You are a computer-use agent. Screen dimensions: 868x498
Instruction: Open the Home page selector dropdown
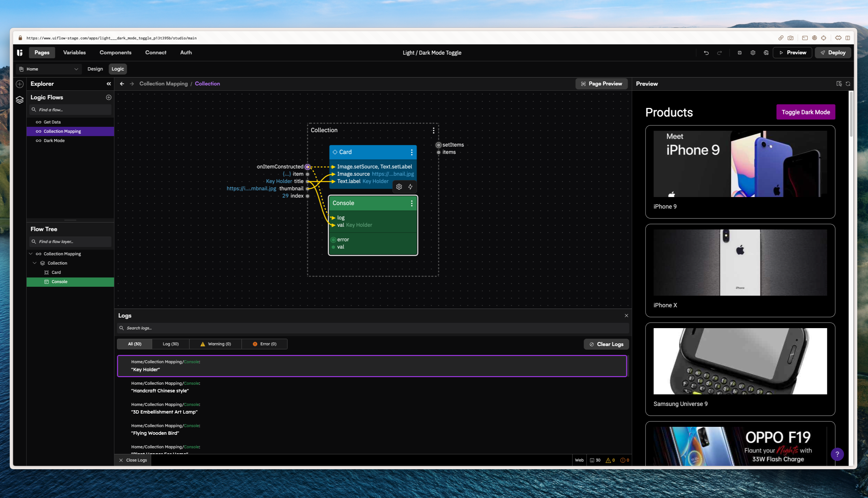tap(49, 69)
